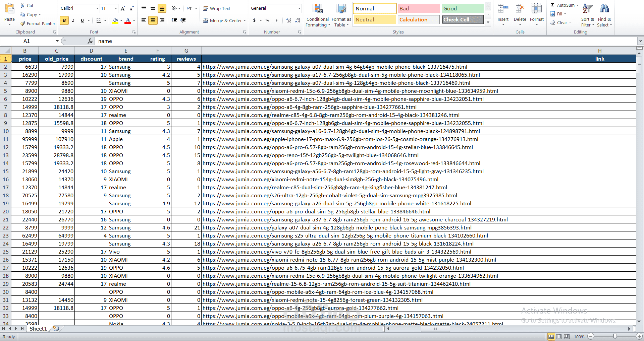Image resolution: width=644 pixels, height=341 pixels.
Task: Open the font size dropdown
Action: tap(116, 8)
